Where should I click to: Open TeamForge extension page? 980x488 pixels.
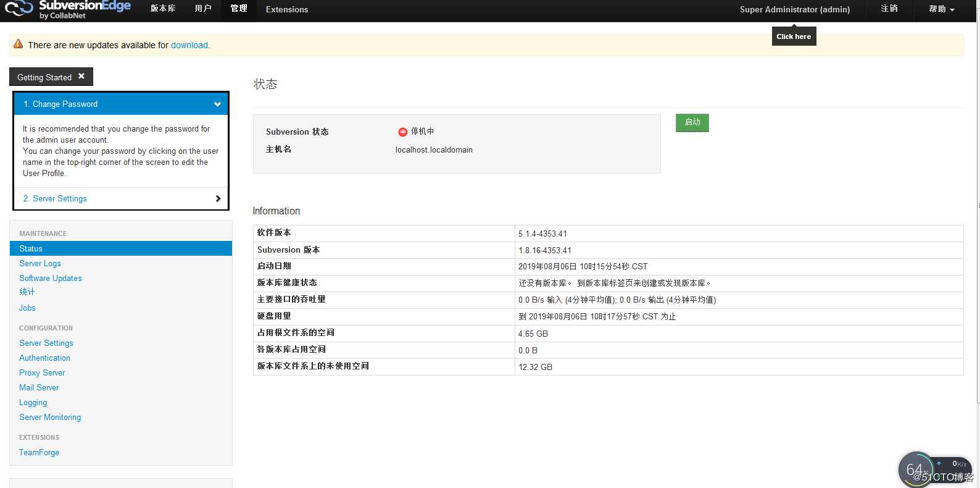point(39,452)
